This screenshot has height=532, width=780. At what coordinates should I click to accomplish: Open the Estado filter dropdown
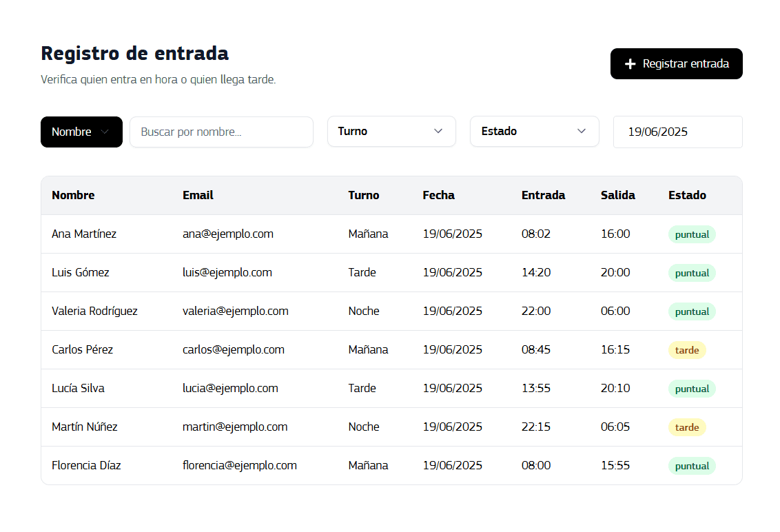pyautogui.click(x=534, y=132)
